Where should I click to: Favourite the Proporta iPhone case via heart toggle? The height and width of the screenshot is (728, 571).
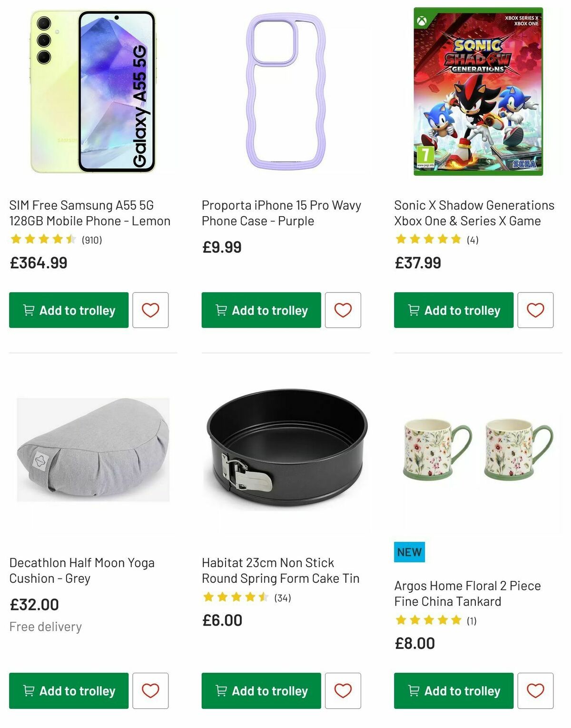344,310
